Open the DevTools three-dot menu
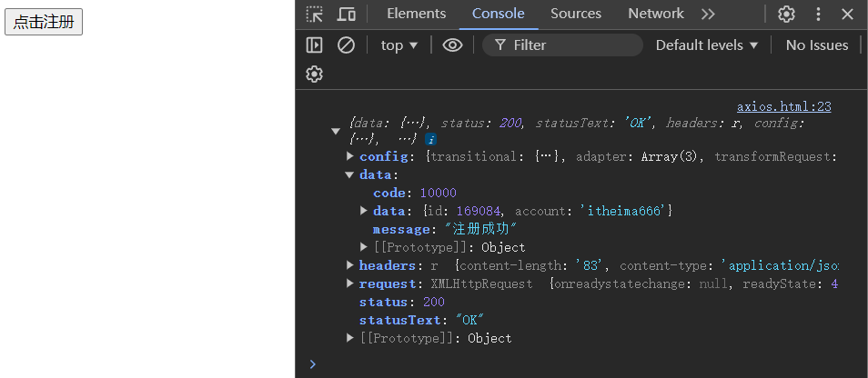 tap(818, 14)
